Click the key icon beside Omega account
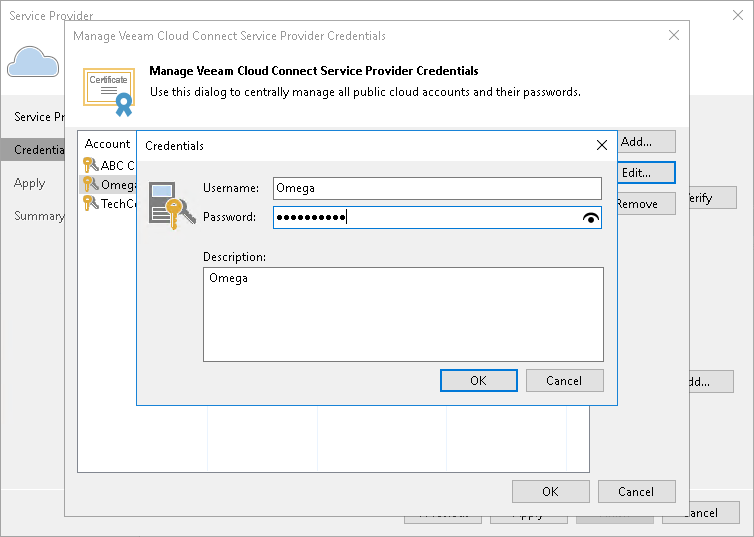Image resolution: width=754 pixels, height=537 pixels. coord(90,184)
